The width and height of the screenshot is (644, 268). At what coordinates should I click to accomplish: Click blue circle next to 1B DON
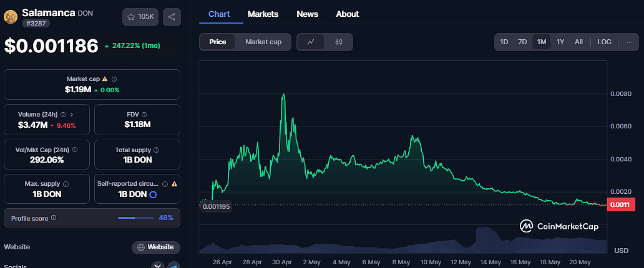(x=153, y=194)
